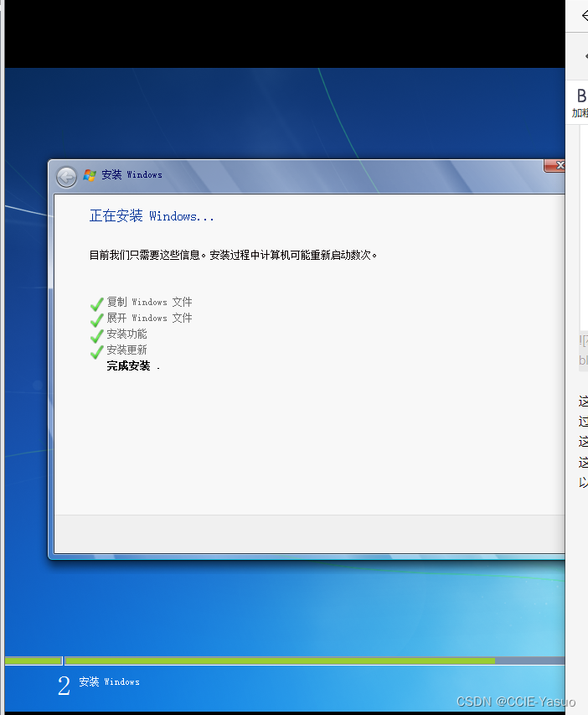Click the green checkmark beside 安装功能
The height and width of the screenshot is (715, 588).
pyautogui.click(x=96, y=335)
